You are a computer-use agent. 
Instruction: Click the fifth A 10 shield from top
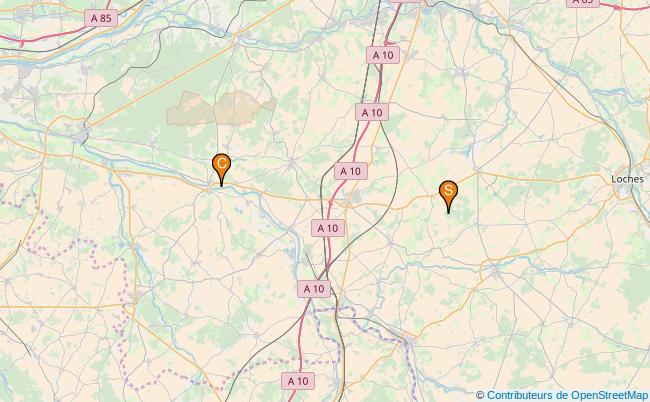[x=314, y=289]
